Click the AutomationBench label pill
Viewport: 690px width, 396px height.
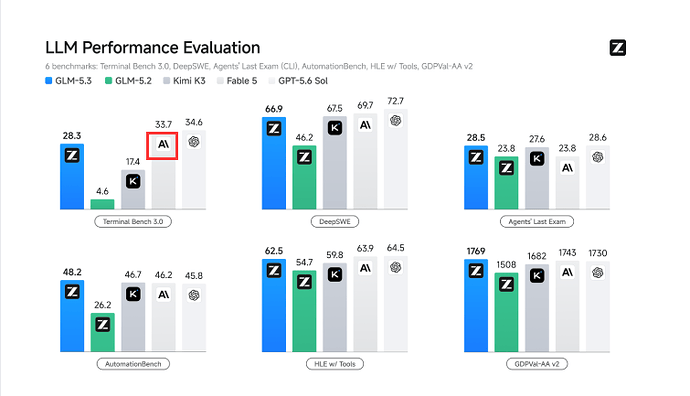(133, 364)
